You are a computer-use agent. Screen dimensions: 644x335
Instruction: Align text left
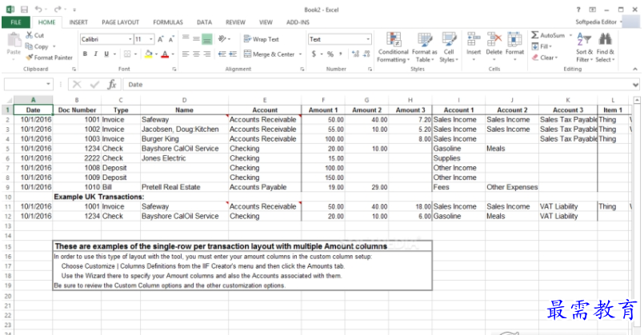pos(186,54)
